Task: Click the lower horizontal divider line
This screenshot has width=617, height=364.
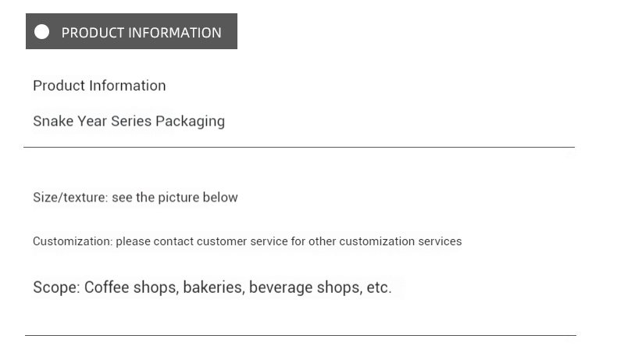Action: tap(300, 336)
